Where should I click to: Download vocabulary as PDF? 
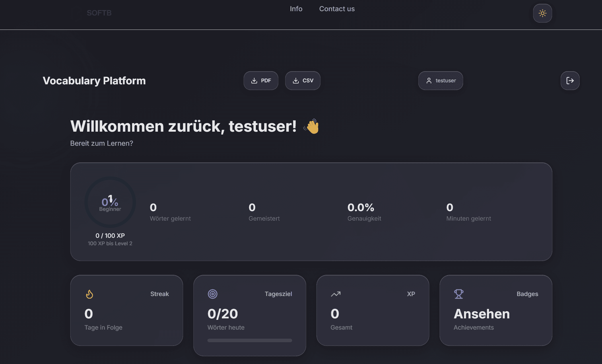[261, 81]
